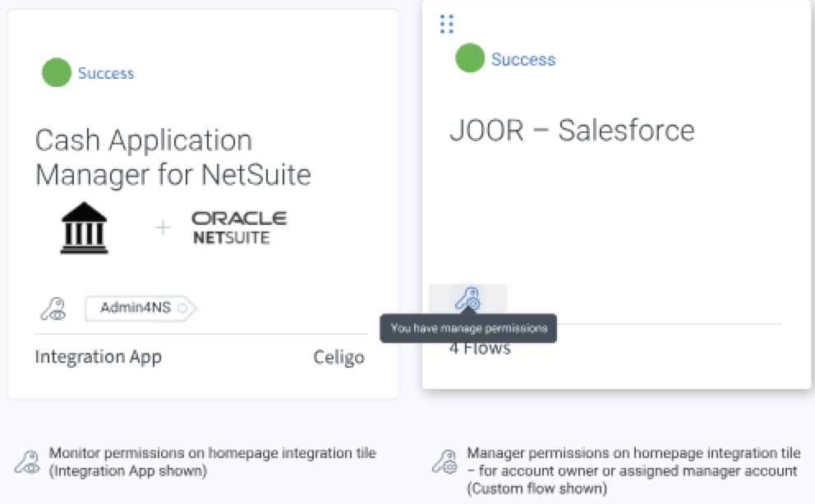Click the plus sign between application logos
815x504 pixels.
[x=163, y=227]
